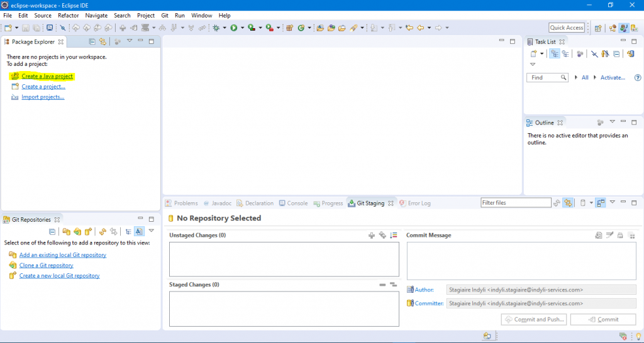Click the Save toolbar icon
644x343 pixels.
coord(25,28)
